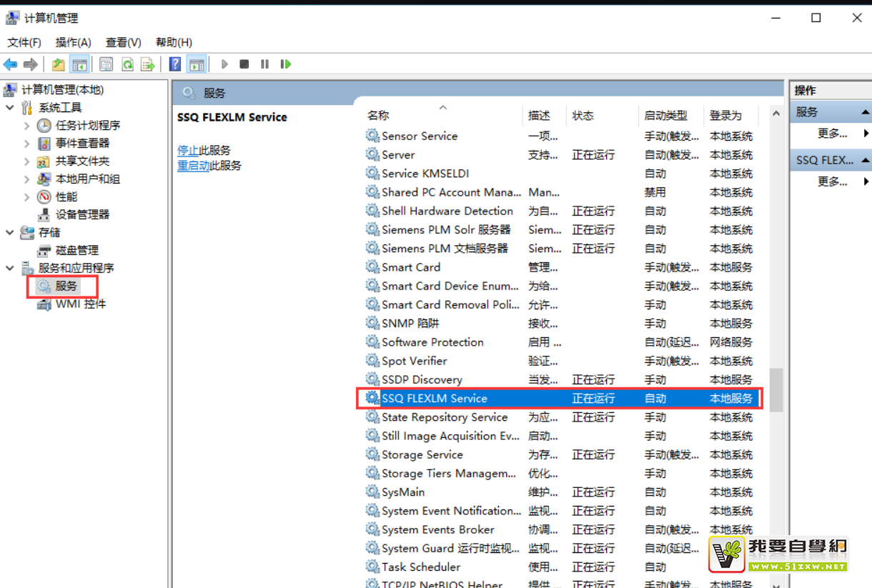
Task: Click the 重启动 service link
Action: [x=193, y=166]
